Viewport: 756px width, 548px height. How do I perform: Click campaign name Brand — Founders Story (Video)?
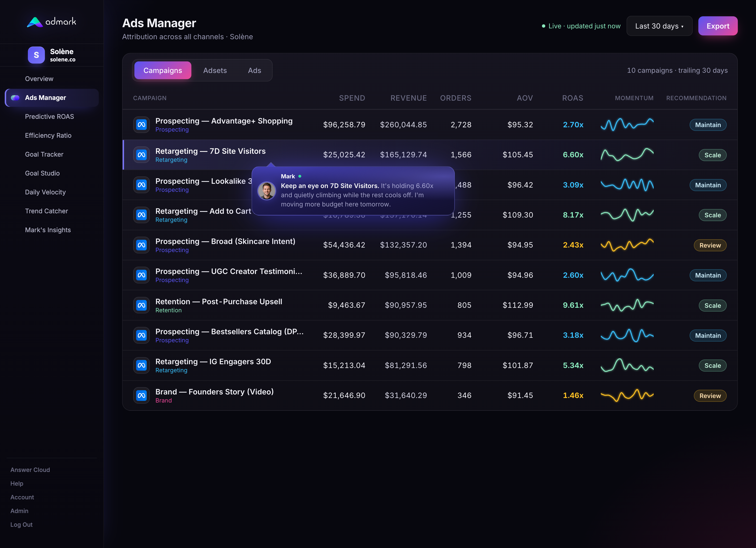coord(214,392)
